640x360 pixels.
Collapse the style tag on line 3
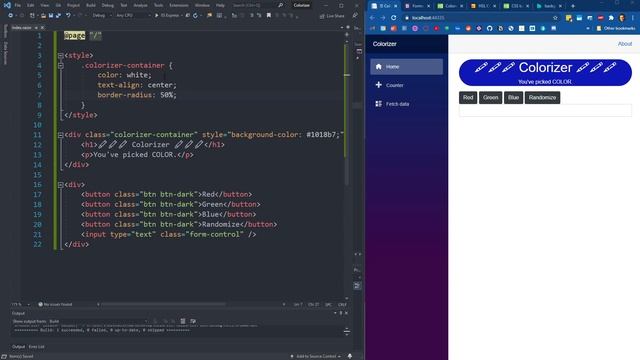(x=60, y=56)
